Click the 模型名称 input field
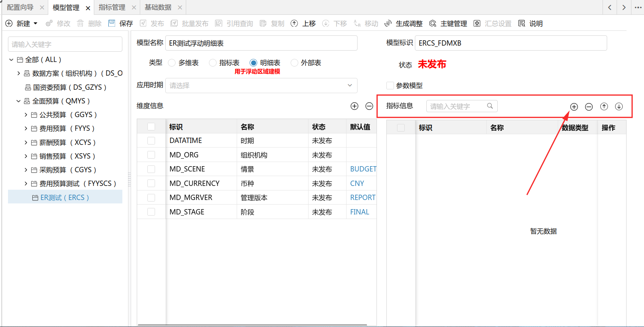This screenshot has height=327, width=644. click(x=261, y=43)
